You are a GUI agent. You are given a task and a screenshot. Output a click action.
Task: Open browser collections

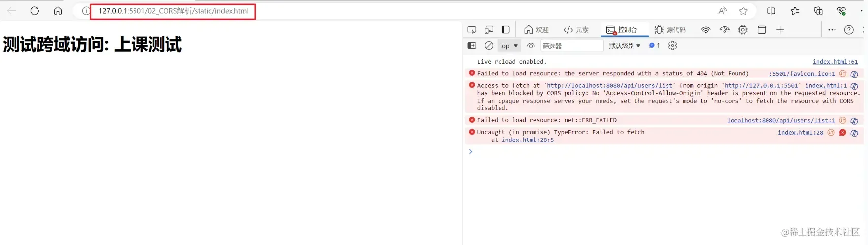(818, 11)
